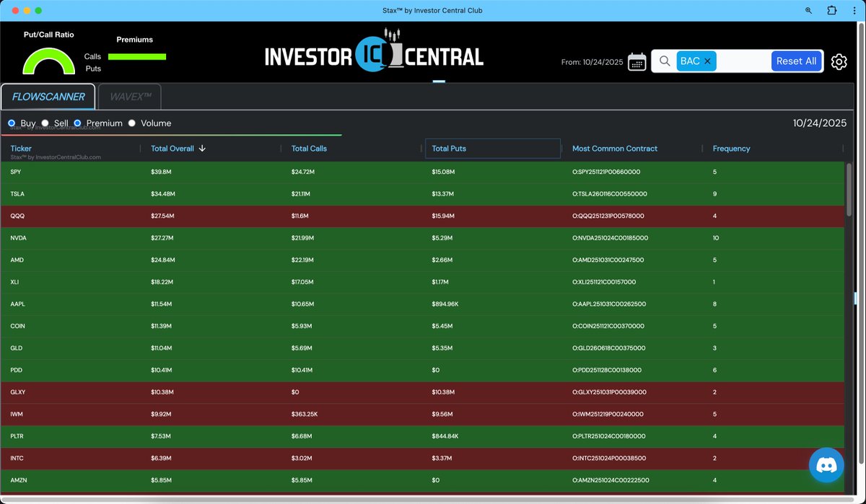Screen dimensions: 866x504
Task: Sort by Most Common Contract header
Action: (x=615, y=149)
